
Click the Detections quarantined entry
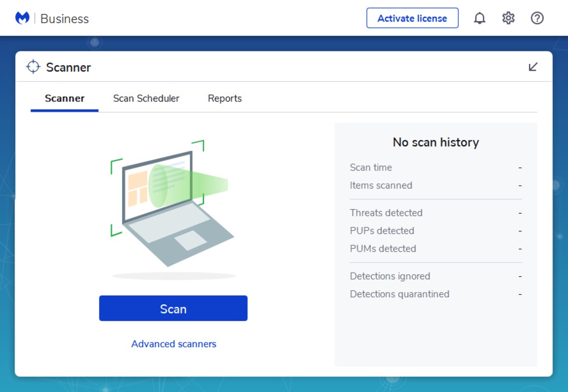point(399,294)
